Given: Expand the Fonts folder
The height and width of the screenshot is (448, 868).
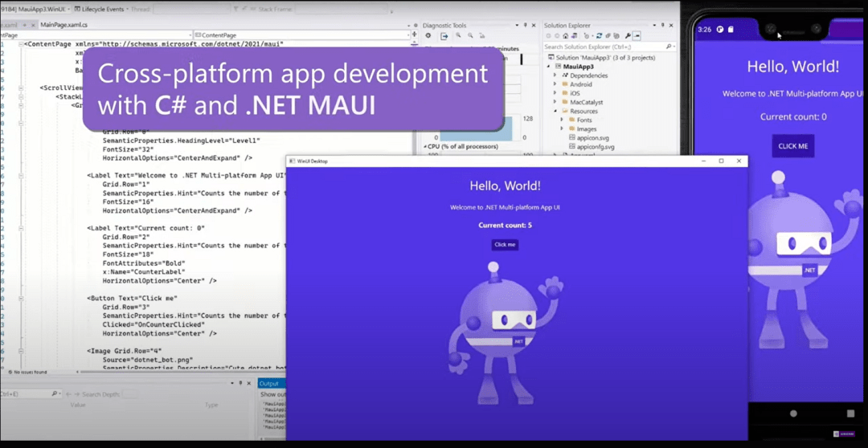Looking at the screenshot, I should tap(562, 120).
